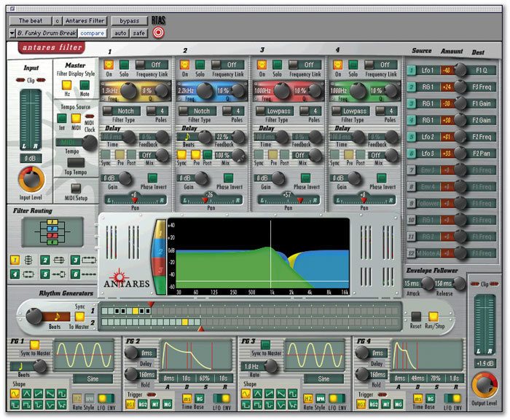Enable delay Sync on filter 2

coord(181,154)
